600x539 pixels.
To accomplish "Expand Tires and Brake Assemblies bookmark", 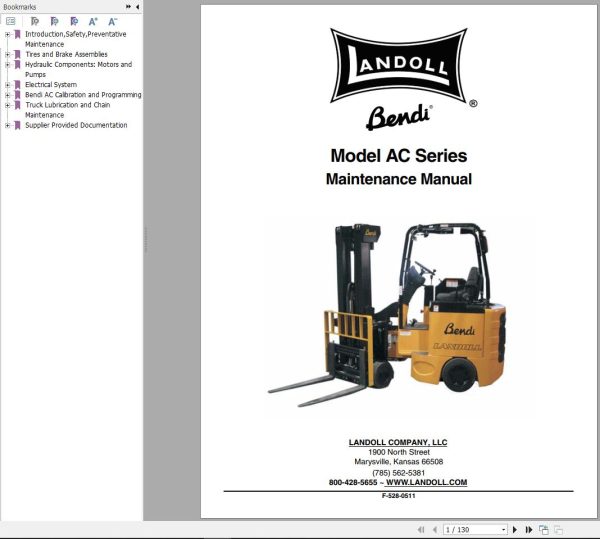I will pos(7,55).
